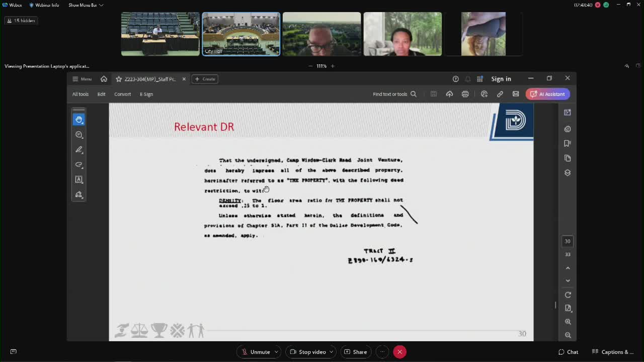Click the current page number 30 box
The height and width of the screenshot is (362, 644).
pos(568,241)
